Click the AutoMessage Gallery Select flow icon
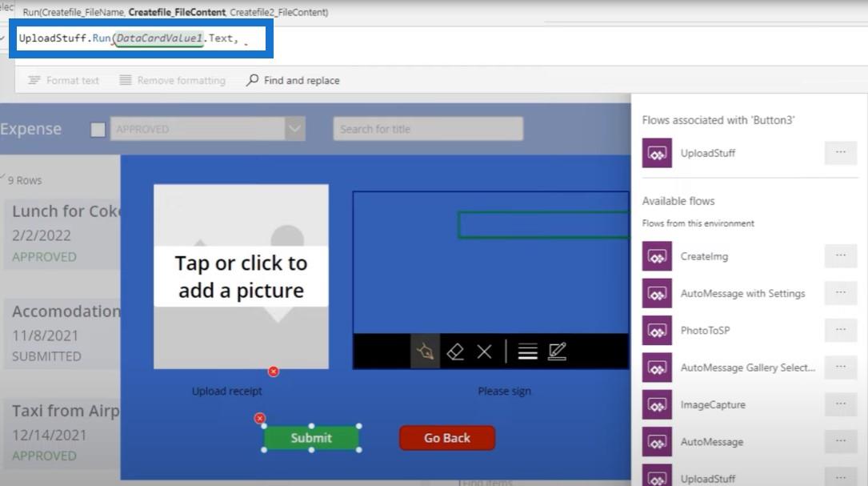 [x=657, y=368]
